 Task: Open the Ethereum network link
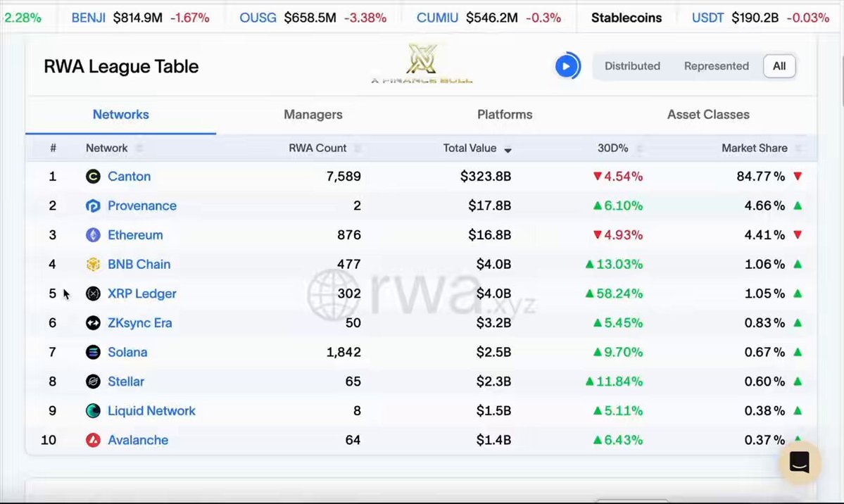point(135,235)
